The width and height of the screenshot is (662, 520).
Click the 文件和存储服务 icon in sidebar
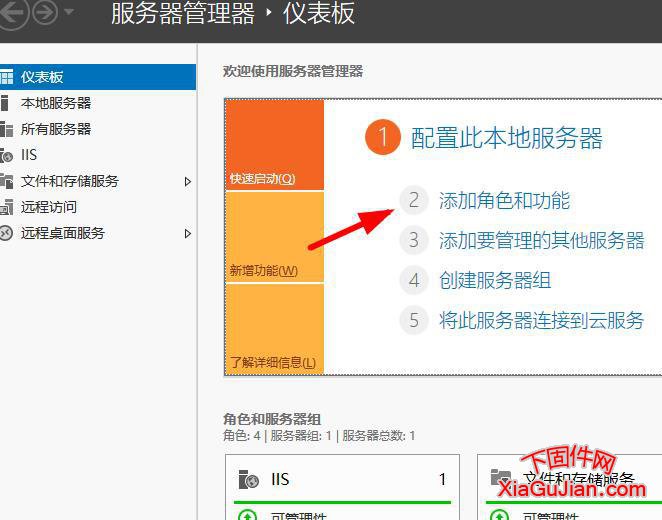pos(6,181)
